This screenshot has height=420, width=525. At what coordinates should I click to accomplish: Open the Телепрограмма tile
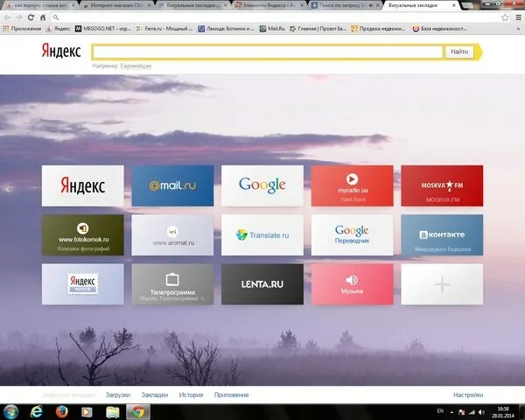[172, 284]
